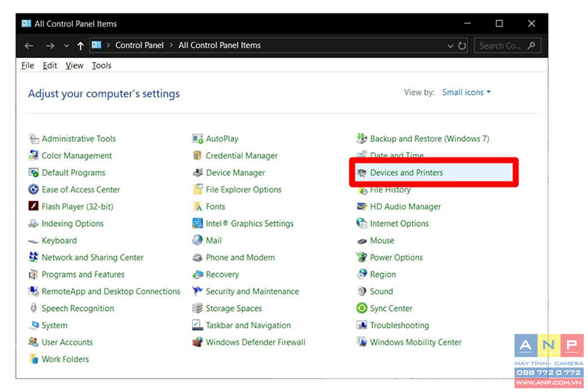Click the Forward navigation arrow
Image resolution: width=588 pixels, height=392 pixels.
tap(49, 46)
